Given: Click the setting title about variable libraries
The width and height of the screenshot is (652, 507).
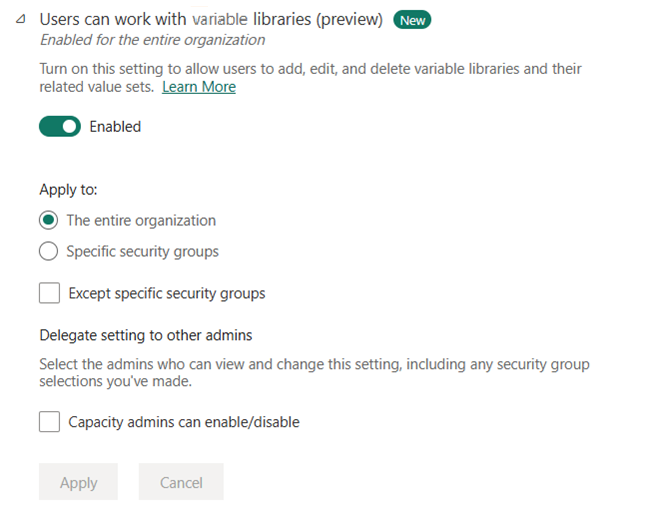Looking at the screenshot, I should (x=211, y=20).
